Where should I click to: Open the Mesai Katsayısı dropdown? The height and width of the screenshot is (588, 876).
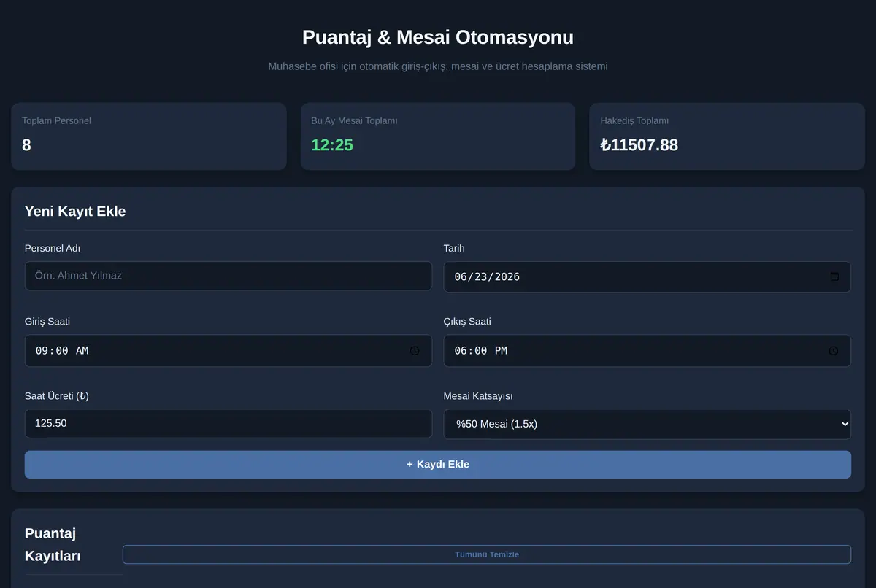648,424
